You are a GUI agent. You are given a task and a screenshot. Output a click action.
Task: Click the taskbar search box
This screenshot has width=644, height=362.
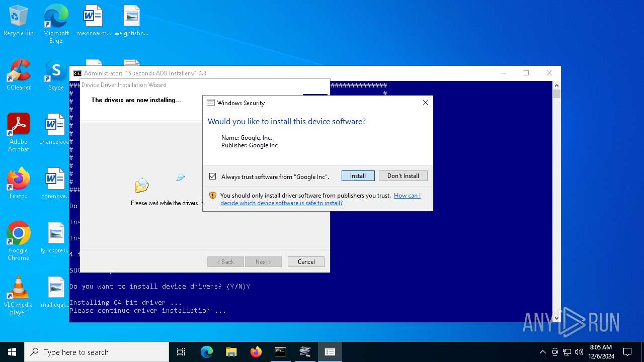97,352
